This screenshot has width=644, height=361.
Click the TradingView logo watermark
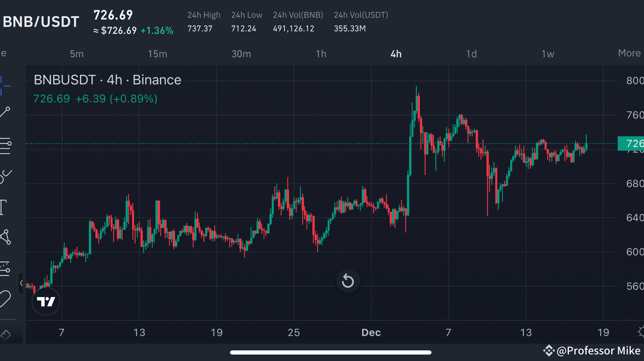point(46,301)
